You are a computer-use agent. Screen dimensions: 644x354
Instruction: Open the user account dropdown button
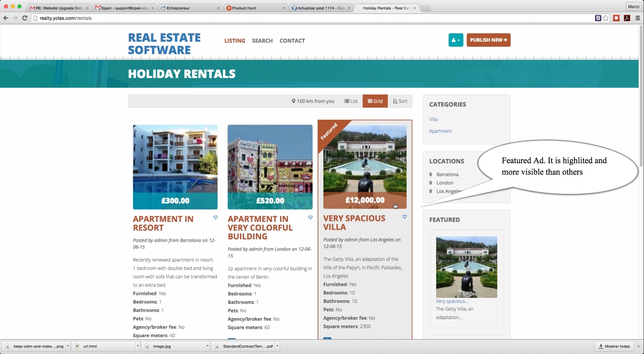[x=456, y=40]
